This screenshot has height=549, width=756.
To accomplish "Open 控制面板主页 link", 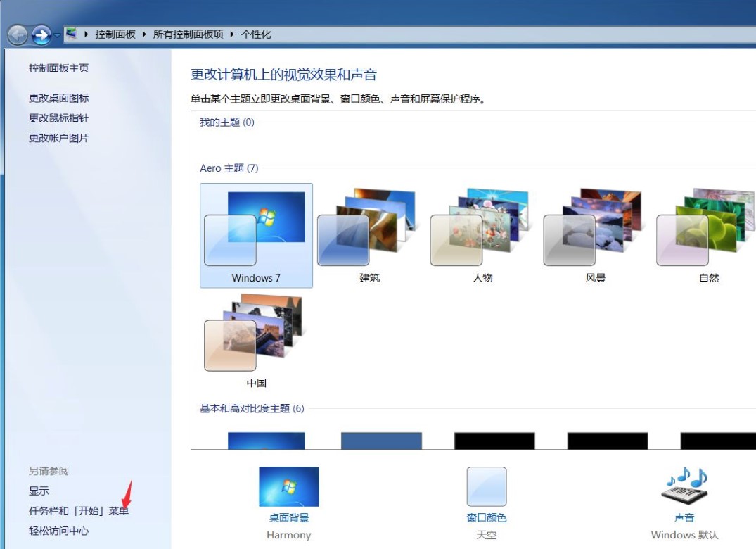I will (59, 68).
